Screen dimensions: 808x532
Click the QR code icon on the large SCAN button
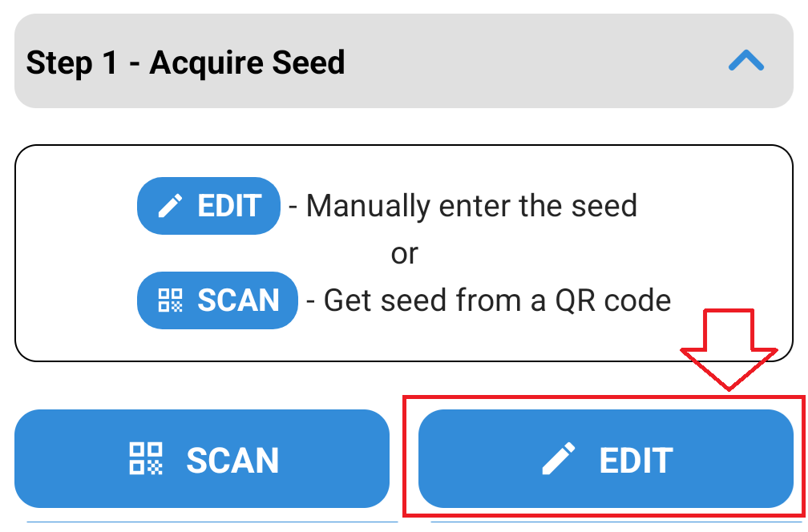[x=146, y=457]
